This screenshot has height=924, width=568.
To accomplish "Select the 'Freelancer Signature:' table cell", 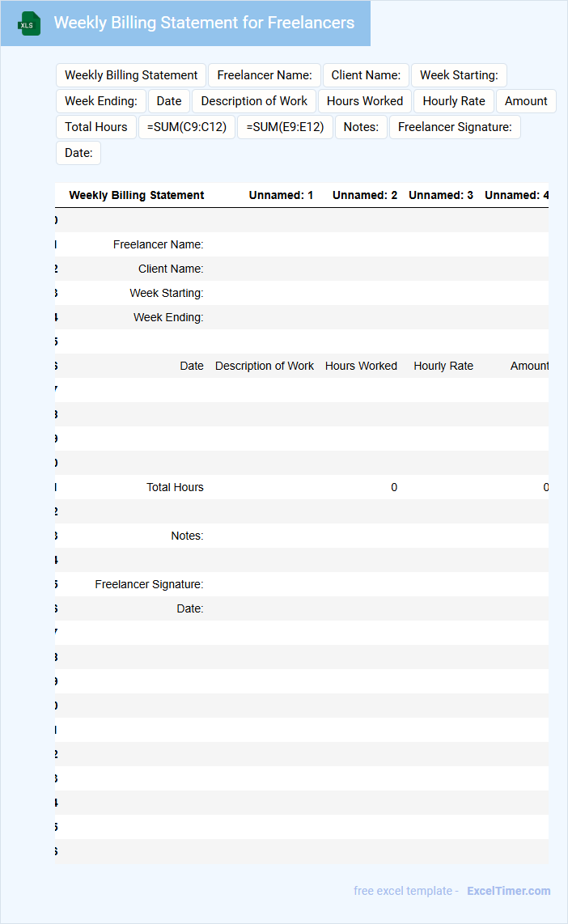I will point(149,584).
